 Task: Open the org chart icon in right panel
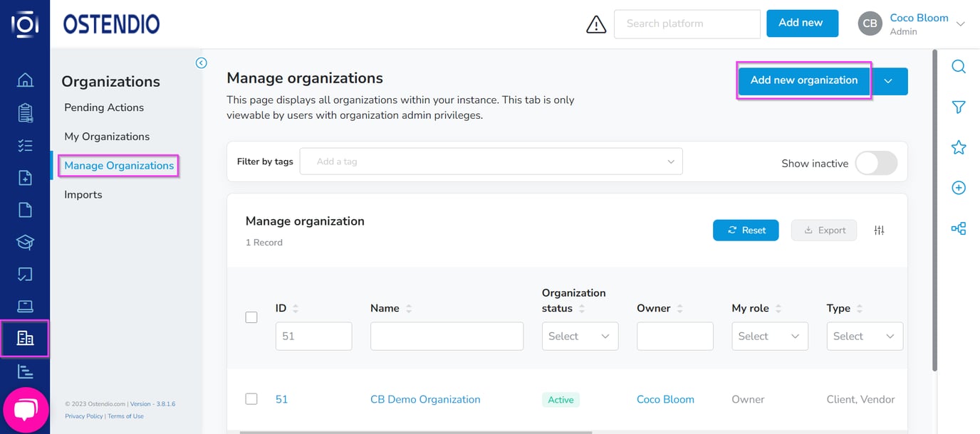(959, 228)
